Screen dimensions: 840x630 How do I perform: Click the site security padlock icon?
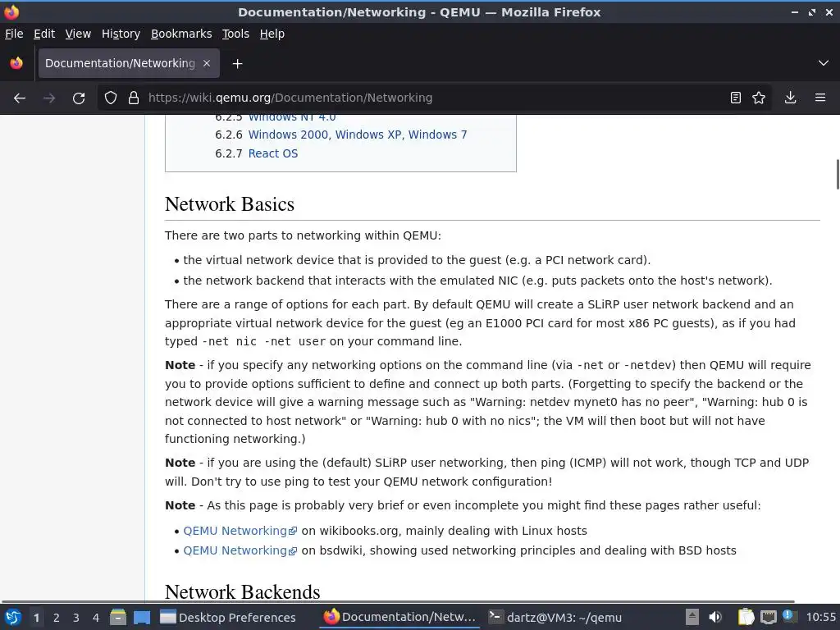[x=134, y=98]
